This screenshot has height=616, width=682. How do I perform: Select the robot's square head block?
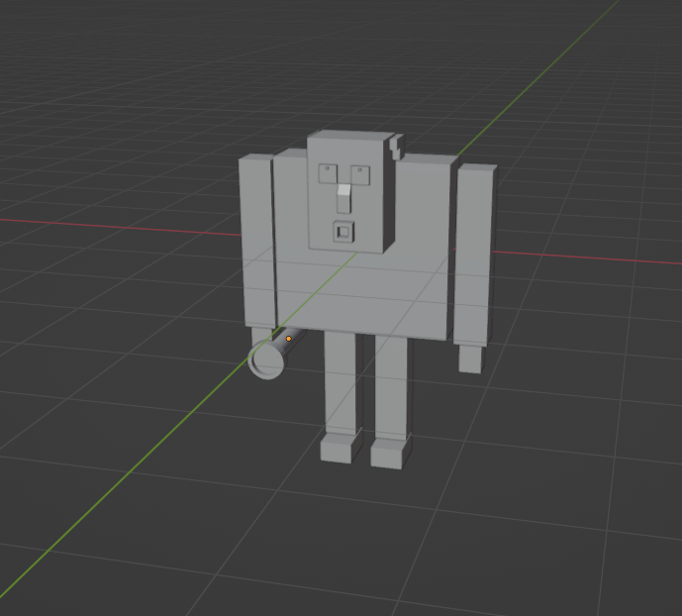(350, 192)
